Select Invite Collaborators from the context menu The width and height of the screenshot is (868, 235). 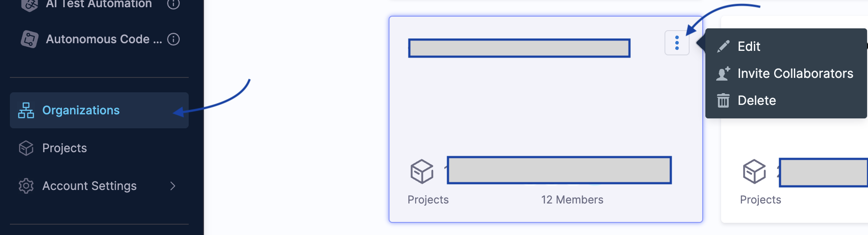(795, 73)
